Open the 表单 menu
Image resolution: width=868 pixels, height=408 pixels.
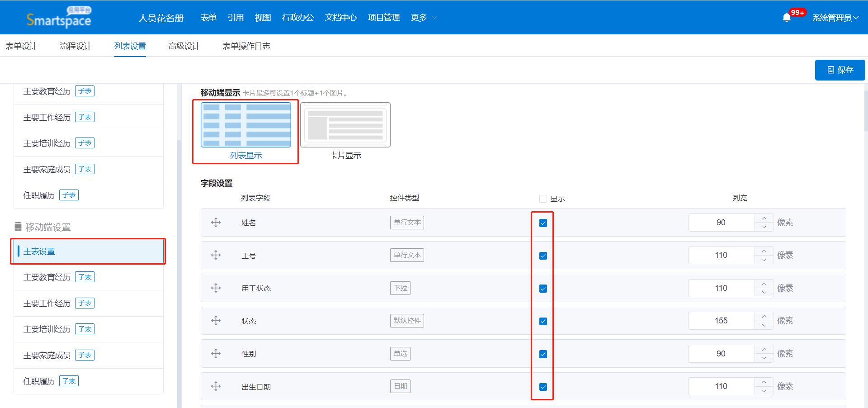click(x=208, y=18)
